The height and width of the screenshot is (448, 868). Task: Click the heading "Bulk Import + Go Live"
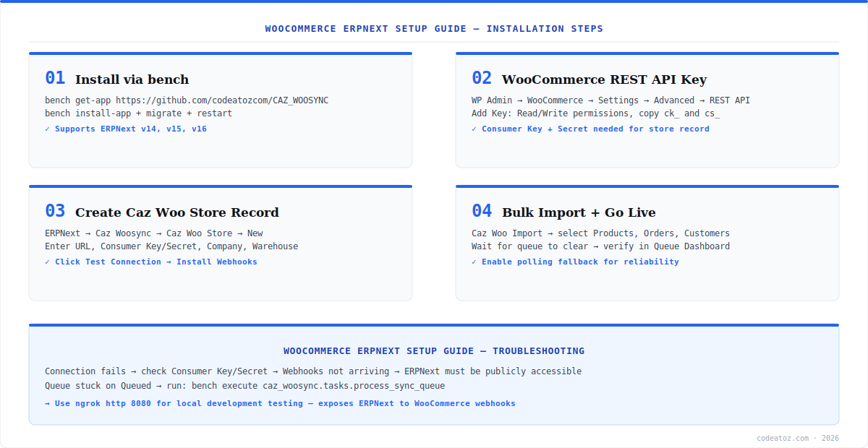coord(579,212)
